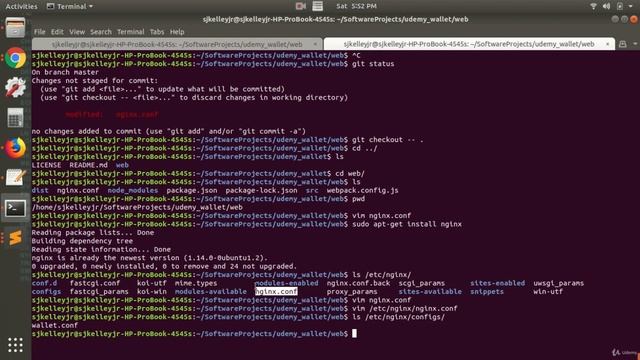Click the Activities button
The image size is (640, 360).
click(21, 6)
